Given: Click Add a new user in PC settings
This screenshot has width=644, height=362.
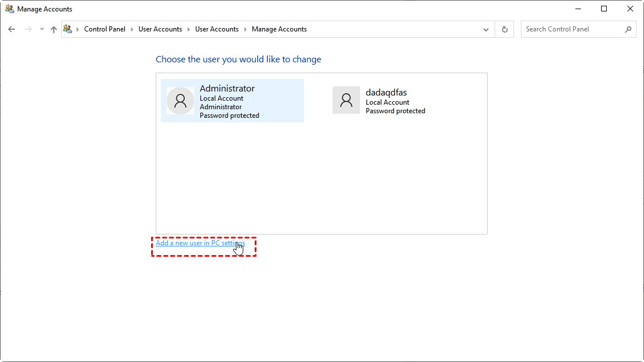Looking at the screenshot, I should coord(200,243).
